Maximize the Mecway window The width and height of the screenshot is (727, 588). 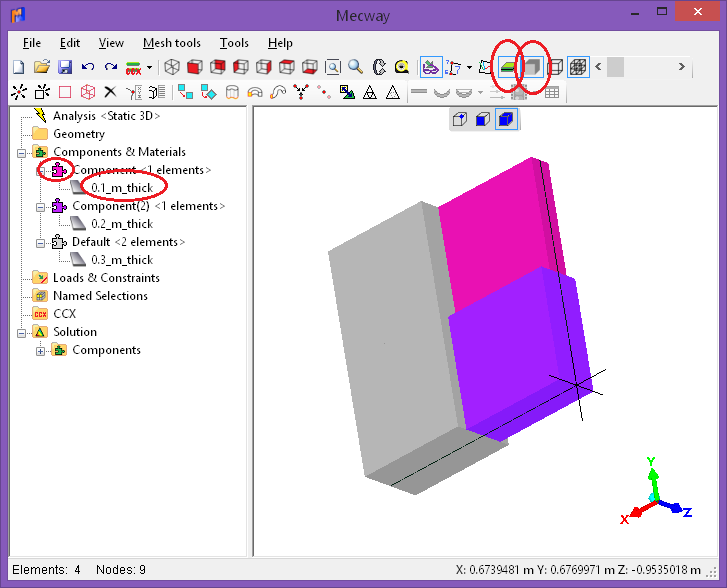pyautogui.click(x=662, y=12)
